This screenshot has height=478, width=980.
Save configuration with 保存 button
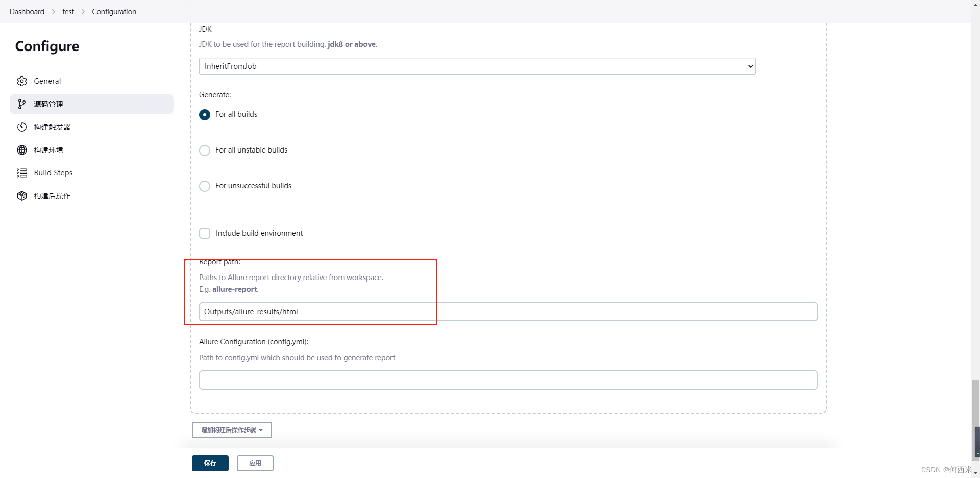point(210,463)
